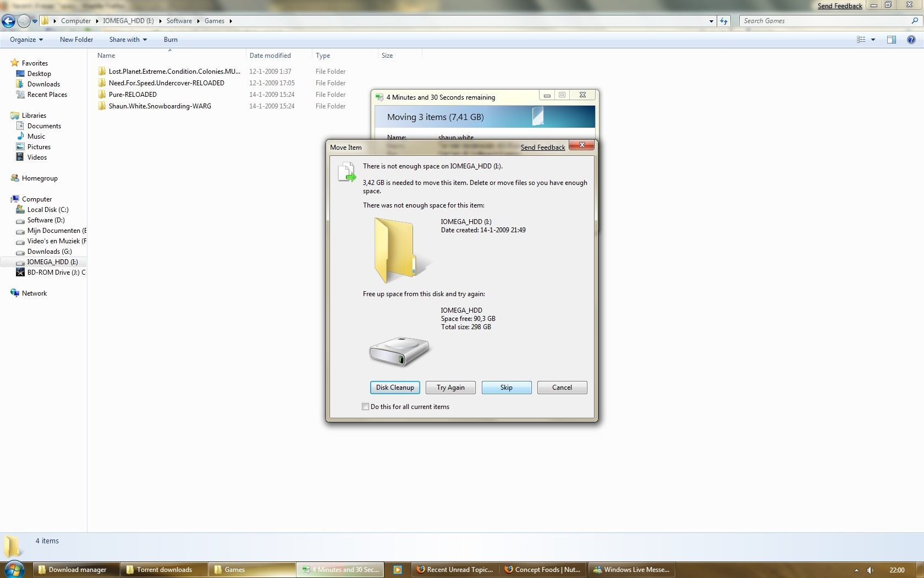The height and width of the screenshot is (578, 924).
Task: Click the media player taskbar icon
Action: point(398,570)
